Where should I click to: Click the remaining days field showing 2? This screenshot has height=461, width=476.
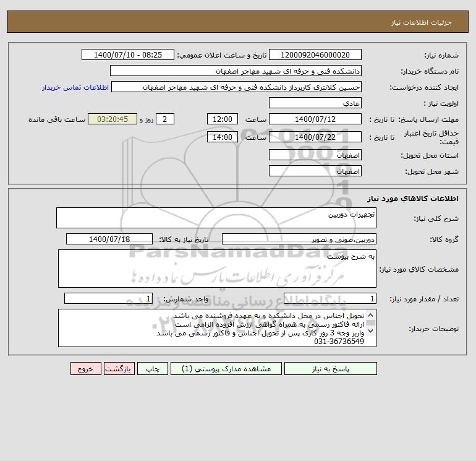point(165,119)
